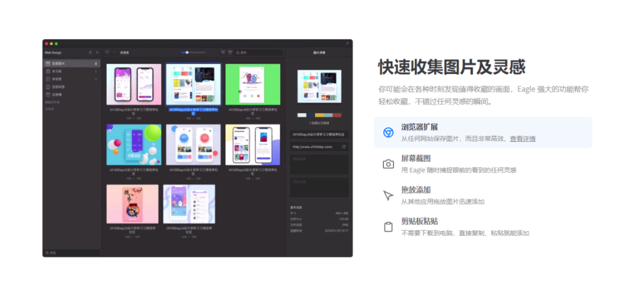This screenshot has height=286, width=644.
Task: Click the back navigation arrow in toolbar
Action: tap(107, 52)
